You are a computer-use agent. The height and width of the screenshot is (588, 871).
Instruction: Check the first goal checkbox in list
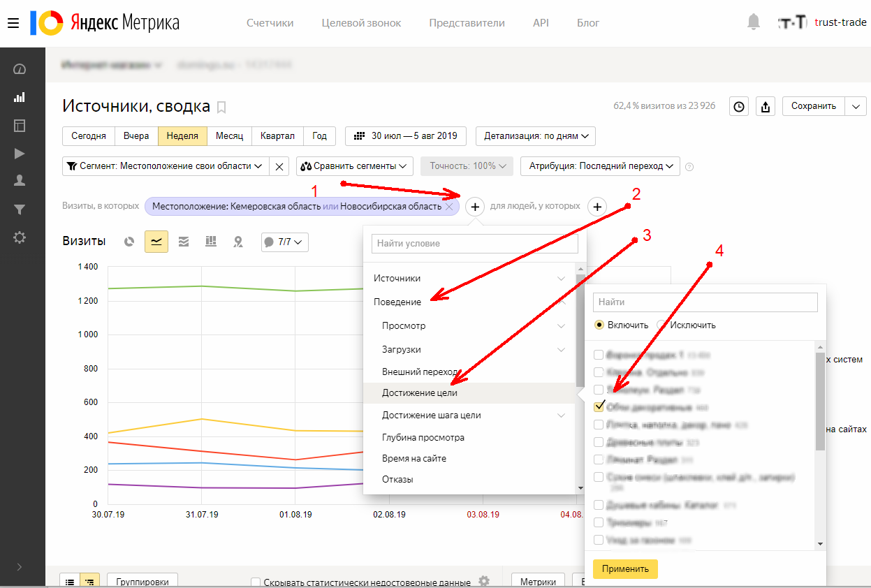598,354
